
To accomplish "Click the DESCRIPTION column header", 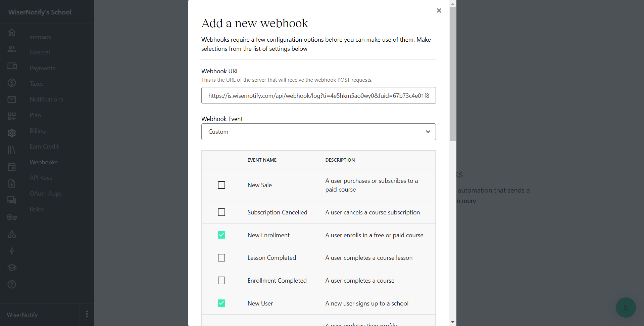I will coord(340,160).
